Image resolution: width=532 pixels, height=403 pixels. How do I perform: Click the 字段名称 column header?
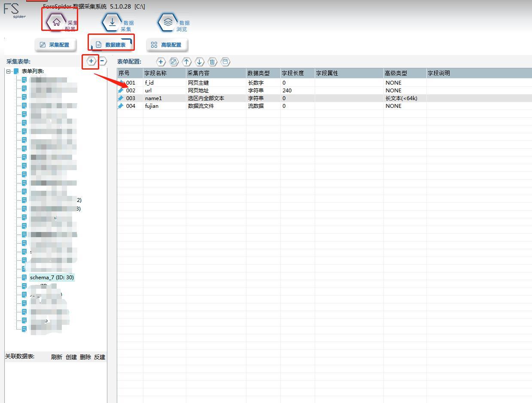click(155, 73)
